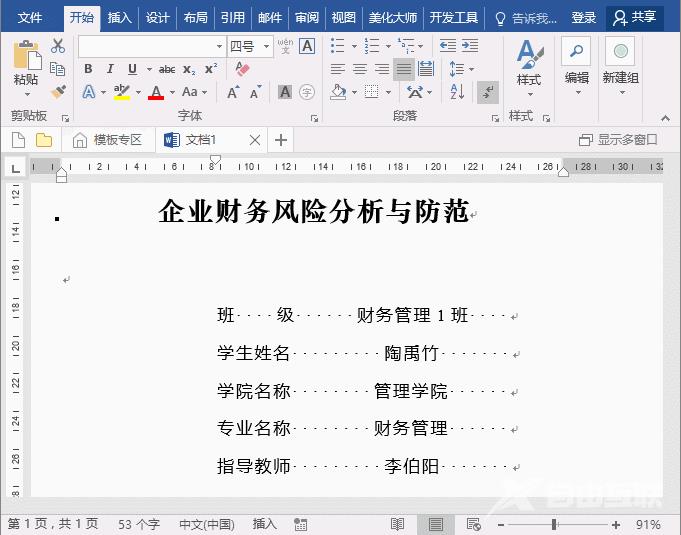This screenshot has height=535, width=681.
Task: Click the bullet list icon
Action: (338, 46)
